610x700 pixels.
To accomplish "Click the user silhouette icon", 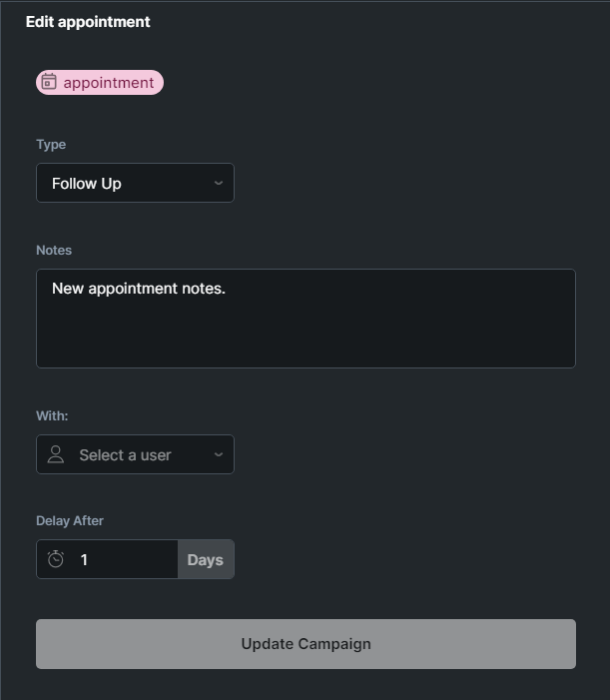I will [x=57, y=454].
